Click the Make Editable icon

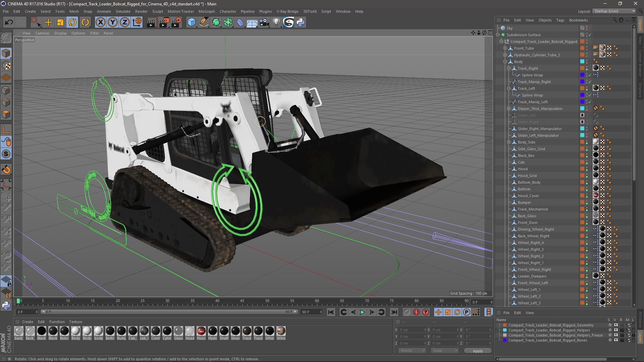6,38
